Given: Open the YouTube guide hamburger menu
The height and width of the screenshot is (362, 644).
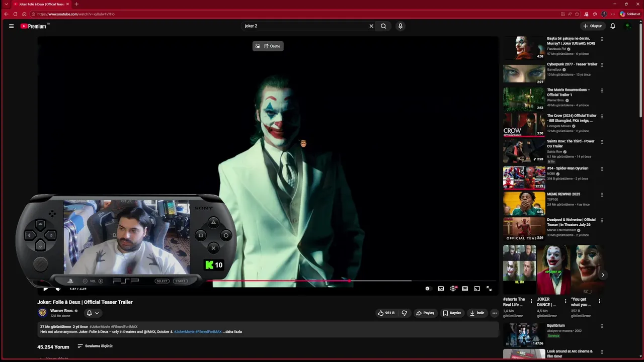Looking at the screenshot, I should point(11,26).
